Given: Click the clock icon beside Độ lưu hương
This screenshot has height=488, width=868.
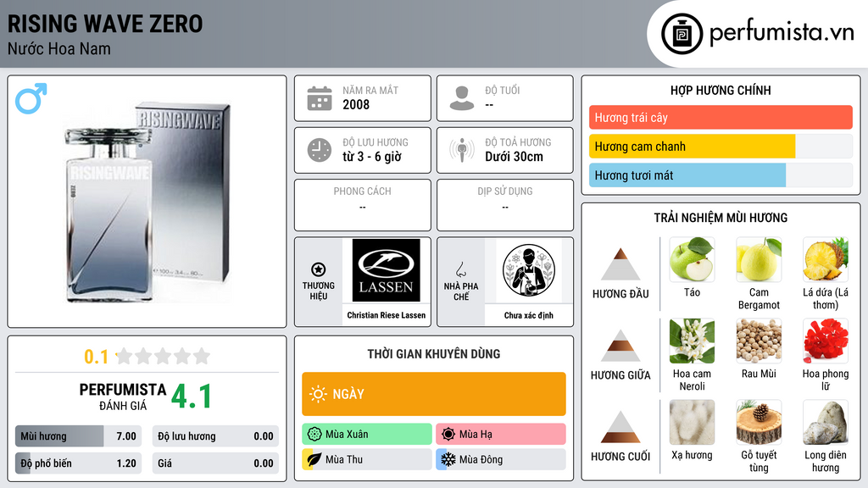Looking at the screenshot, I should pyautogui.click(x=320, y=150).
